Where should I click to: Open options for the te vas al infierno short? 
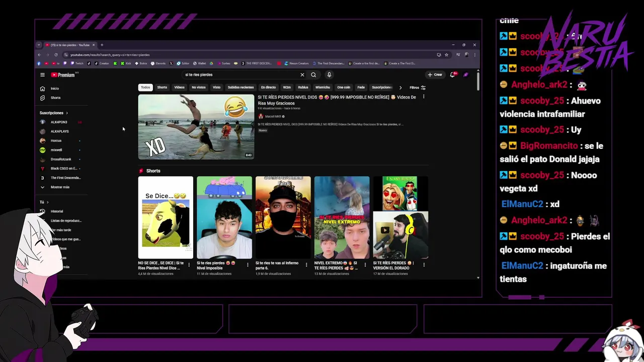pyautogui.click(x=306, y=264)
